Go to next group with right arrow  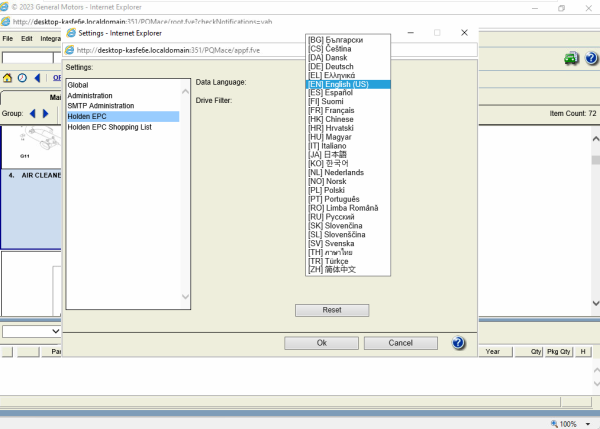[x=45, y=114]
